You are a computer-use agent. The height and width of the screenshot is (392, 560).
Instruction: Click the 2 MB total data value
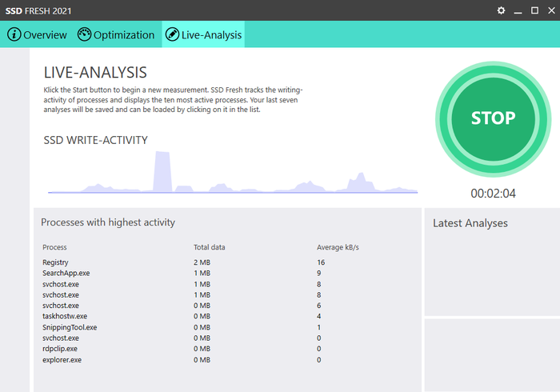pos(202,262)
